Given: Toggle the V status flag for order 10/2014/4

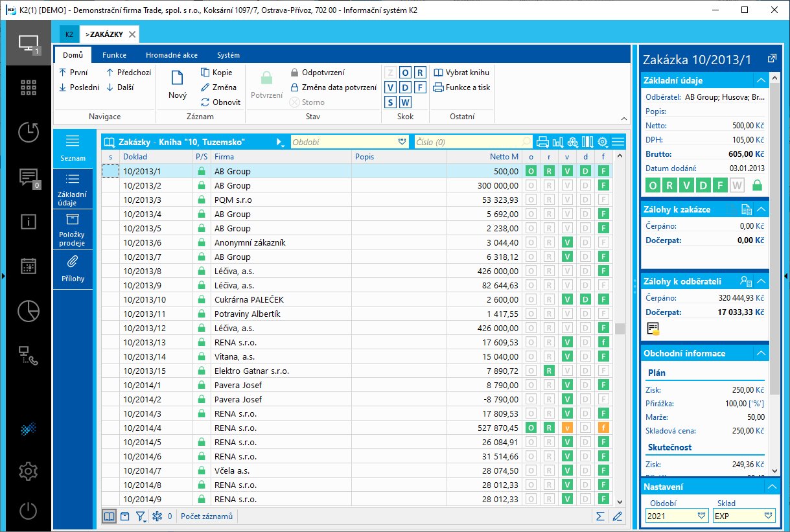Looking at the screenshot, I should point(567,428).
